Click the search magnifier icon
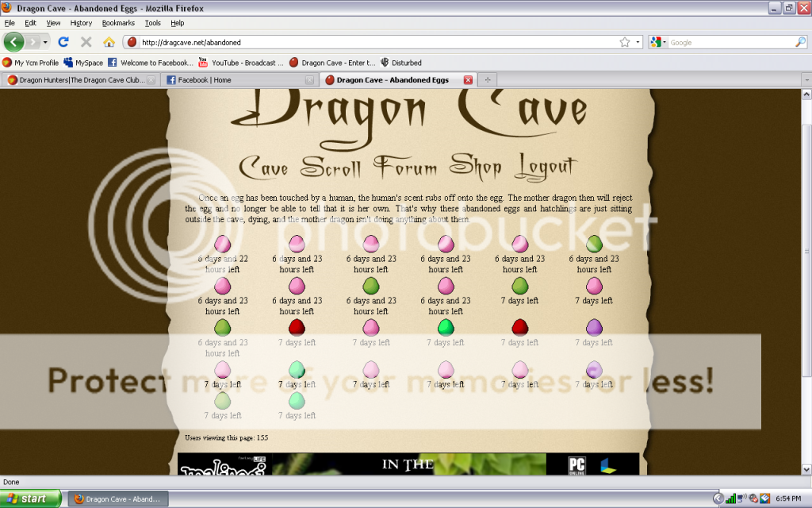The width and height of the screenshot is (812, 508). [x=800, y=42]
